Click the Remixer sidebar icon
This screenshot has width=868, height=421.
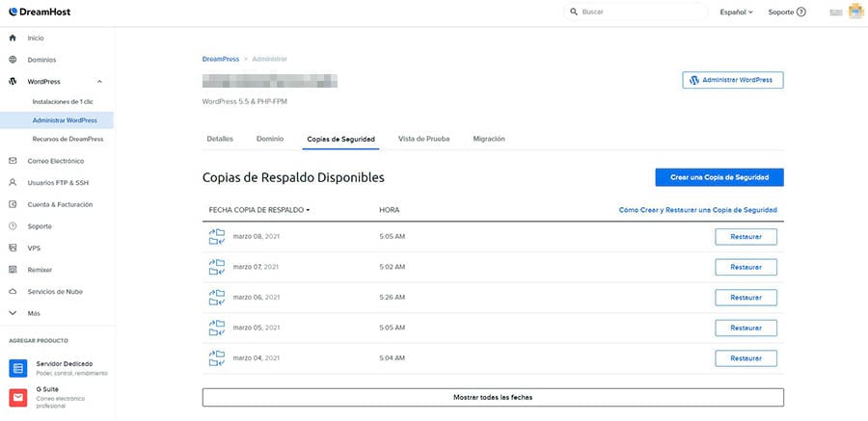pos(13,270)
